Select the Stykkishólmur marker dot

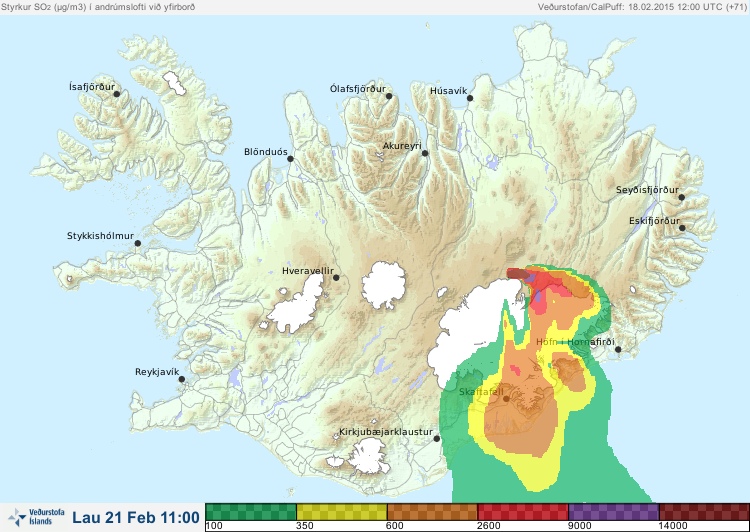(138, 243)
